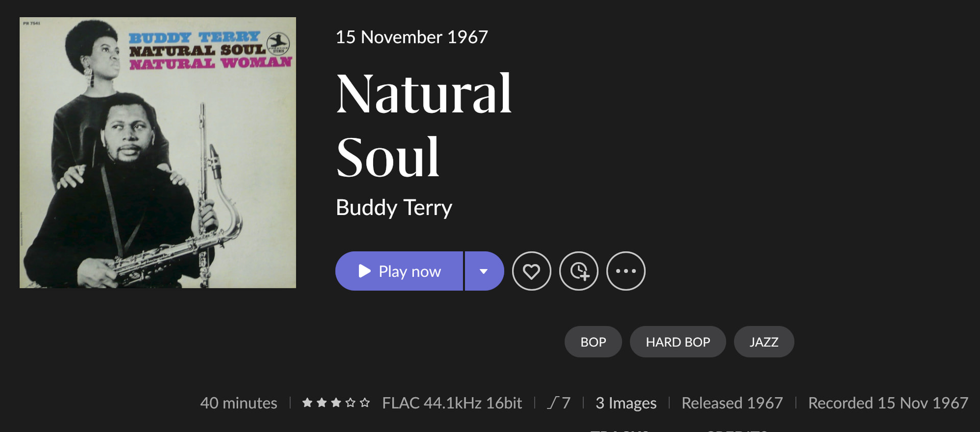Click the heart favorite icon

tap(531, 271)
